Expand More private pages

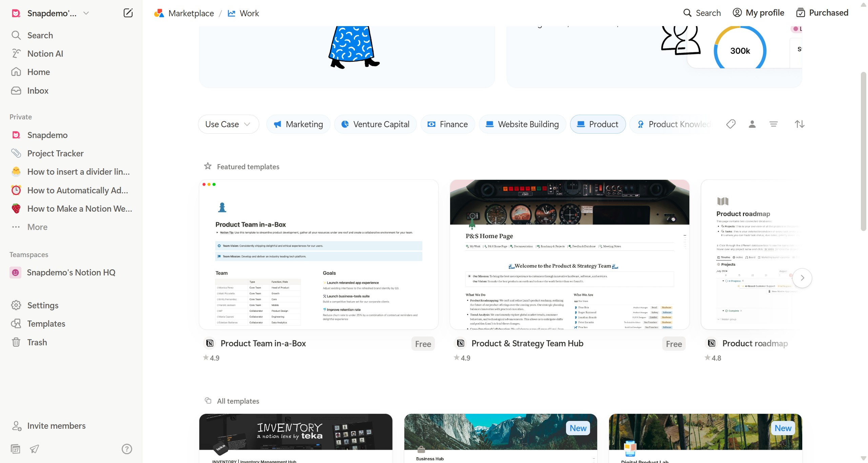71,227
